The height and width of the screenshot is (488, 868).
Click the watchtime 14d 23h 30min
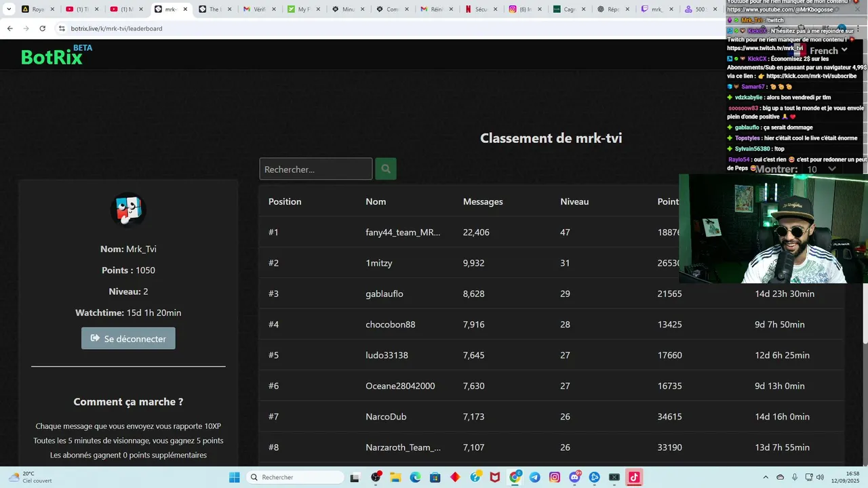785,293
